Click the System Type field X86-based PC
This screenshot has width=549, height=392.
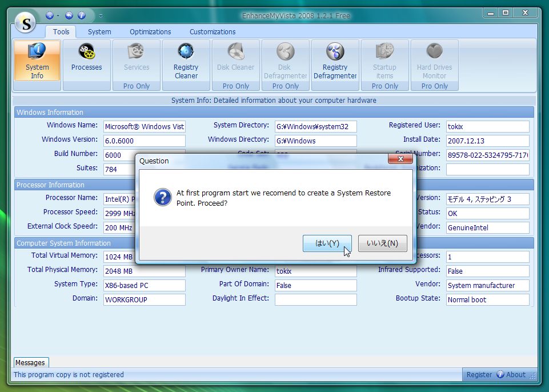tap(145, 286)
